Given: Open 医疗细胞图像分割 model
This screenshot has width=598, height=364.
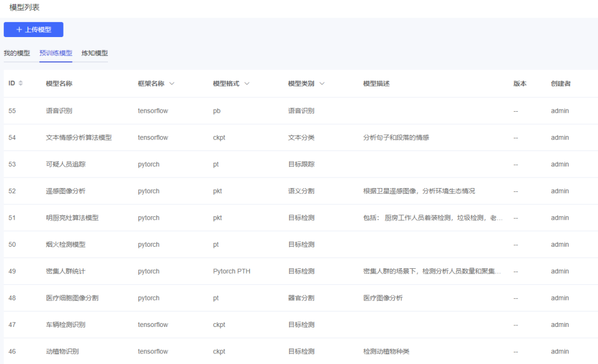Looking at the screenshot, I should 72,298.
